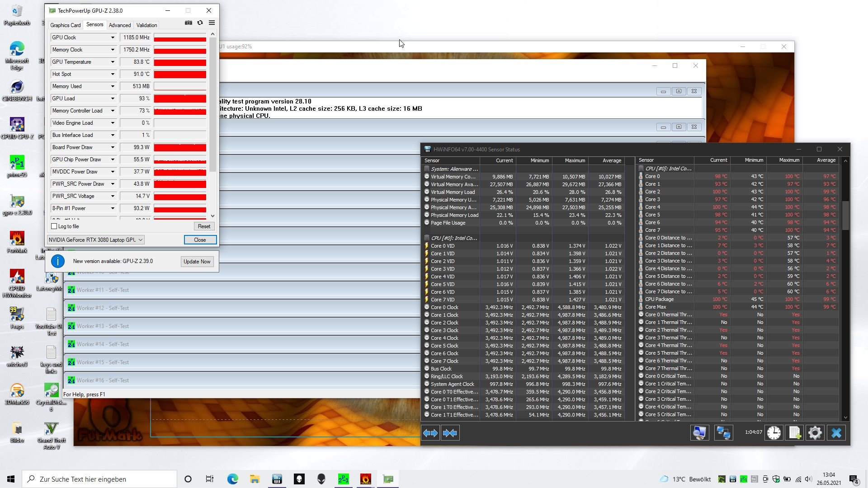Click the GPU Temperature value 83.8 °C
Viewport: 868px width, 488px height.
tap(134, 62)
